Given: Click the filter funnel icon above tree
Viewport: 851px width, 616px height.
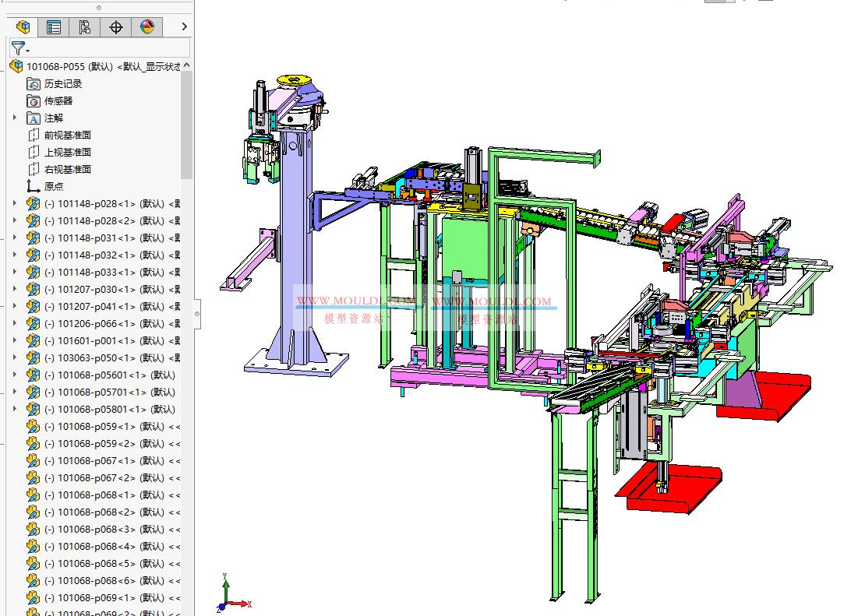Looking at the screenshot, I should pyautogui.click(x=19, y=47).
